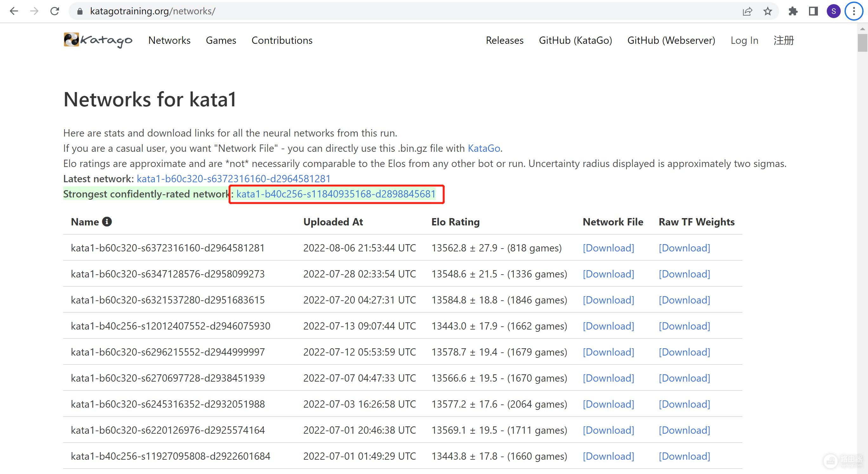868x474 pixels.
Task: Click the browser forward arrow
Action: [x=34, y=11]
